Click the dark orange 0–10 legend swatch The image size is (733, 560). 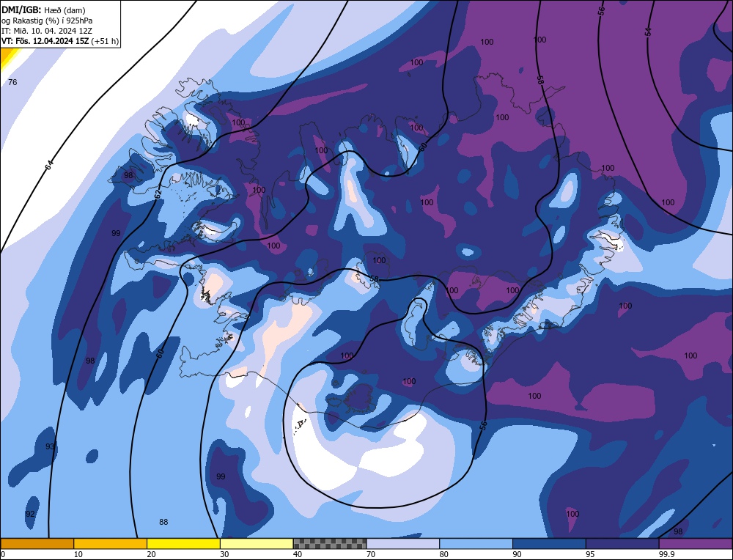coord(37,543)
